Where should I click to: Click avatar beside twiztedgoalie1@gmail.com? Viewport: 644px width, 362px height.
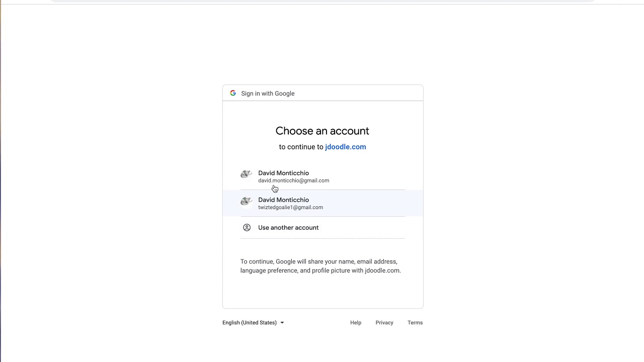[246, 202]
